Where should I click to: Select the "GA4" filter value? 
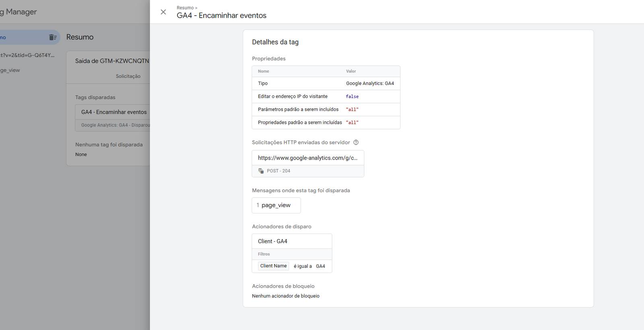coord(320,266)
